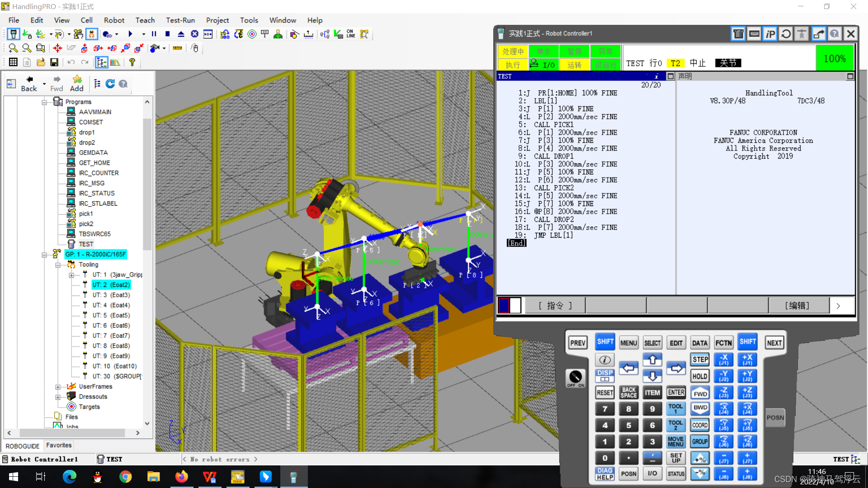The height and width of the screenshot is (488, 868).
Task: Pause the simulation with the pause icon
Action: point(154,34)
